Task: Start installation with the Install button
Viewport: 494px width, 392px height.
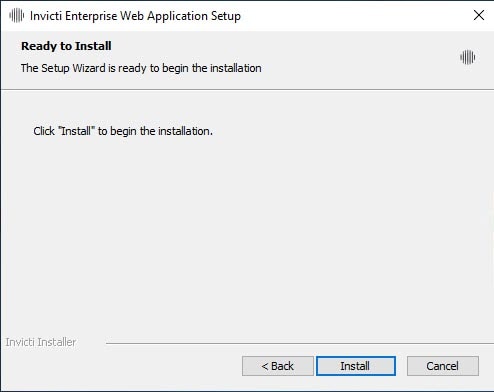Action: click(356, 366)
